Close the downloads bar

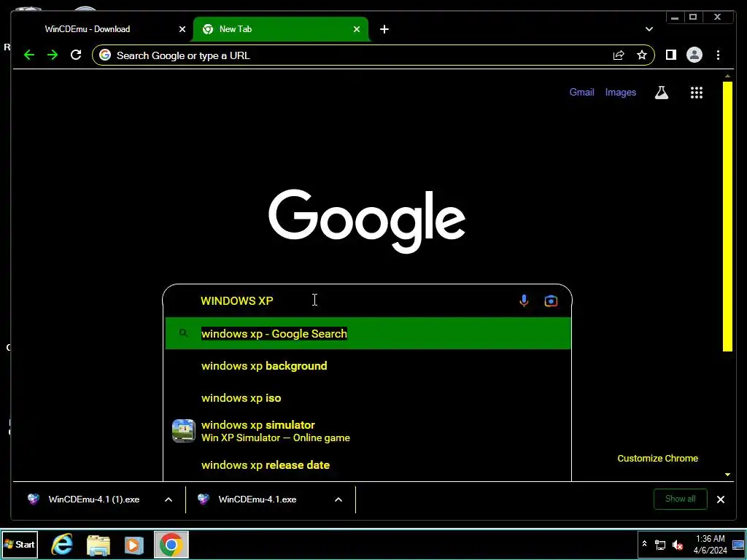[x=720, y=499]
